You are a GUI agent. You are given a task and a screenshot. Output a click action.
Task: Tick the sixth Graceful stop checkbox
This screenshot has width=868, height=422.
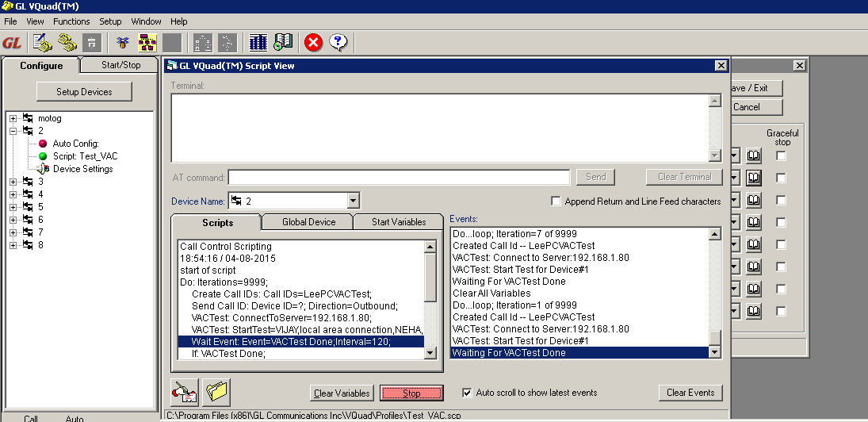[x=781, y=267]
